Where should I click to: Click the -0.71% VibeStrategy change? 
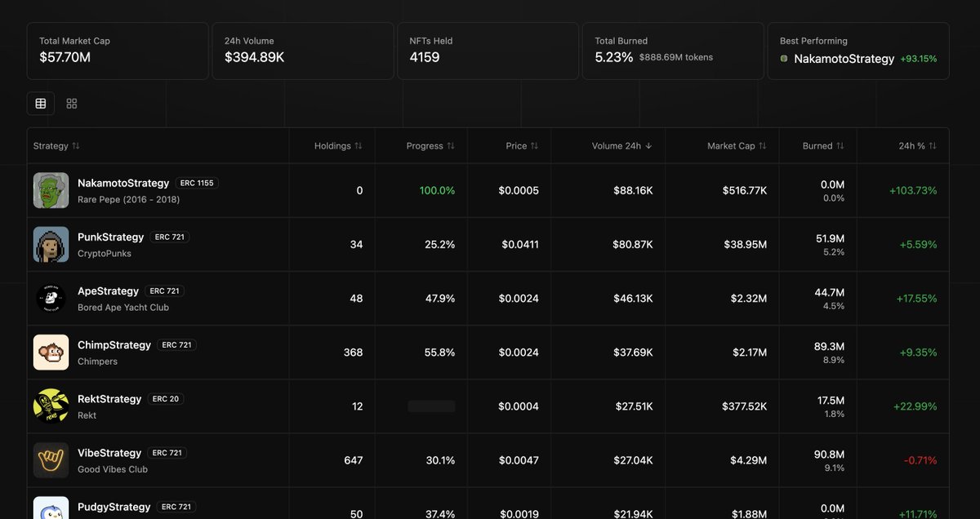920,460
